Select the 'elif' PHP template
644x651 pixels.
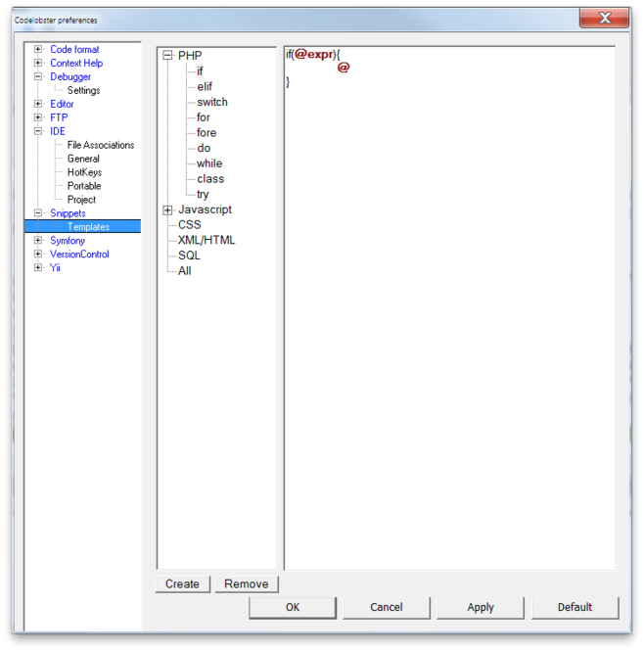pos(205,86)
